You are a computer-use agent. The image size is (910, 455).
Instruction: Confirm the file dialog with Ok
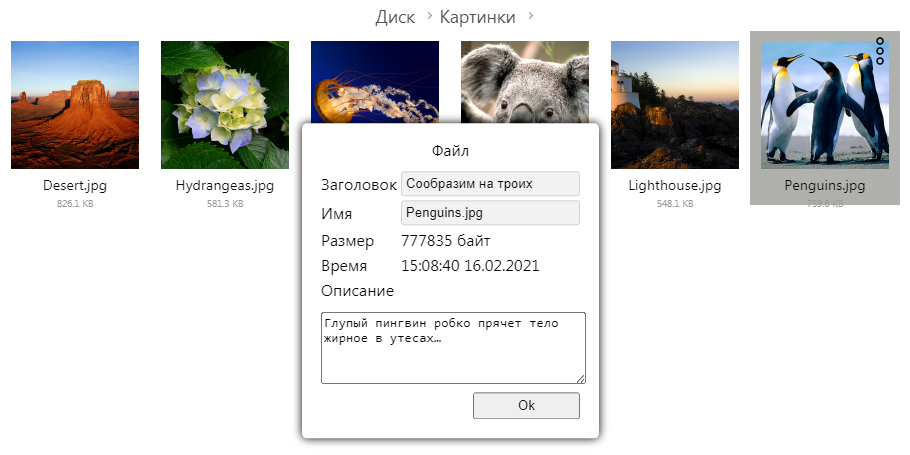pos(526,406)
